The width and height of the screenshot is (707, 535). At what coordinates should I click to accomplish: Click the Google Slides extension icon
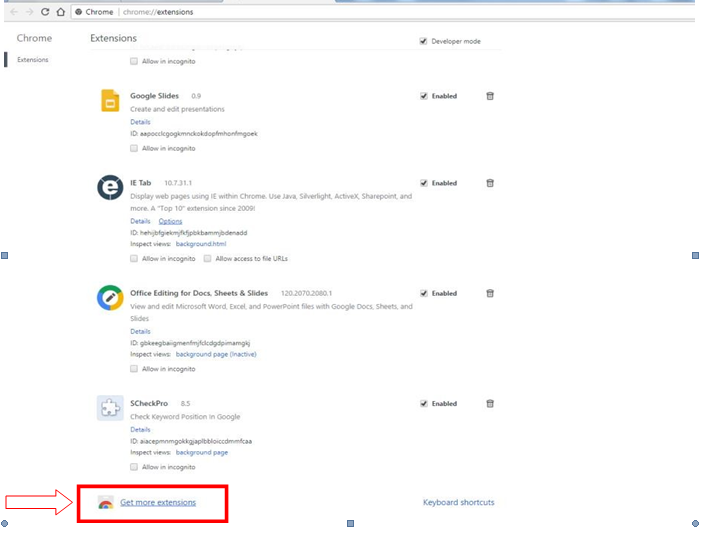110,101
